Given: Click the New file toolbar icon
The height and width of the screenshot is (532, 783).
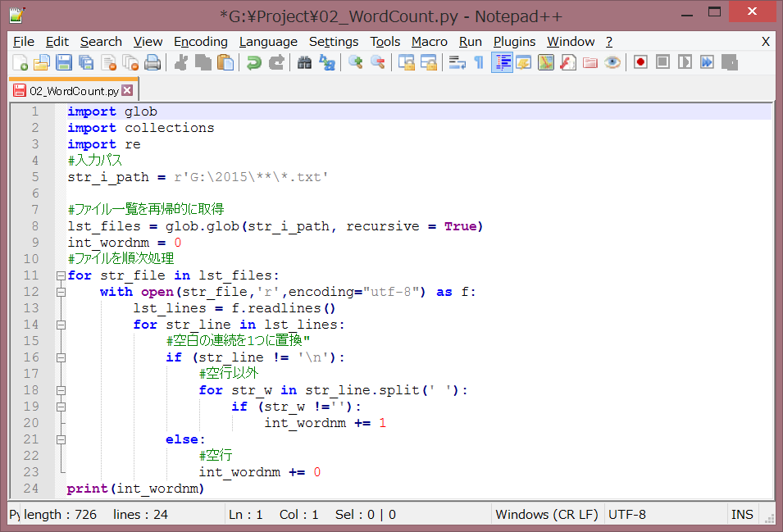Looking at the screenshot, I should click(20, 63).
